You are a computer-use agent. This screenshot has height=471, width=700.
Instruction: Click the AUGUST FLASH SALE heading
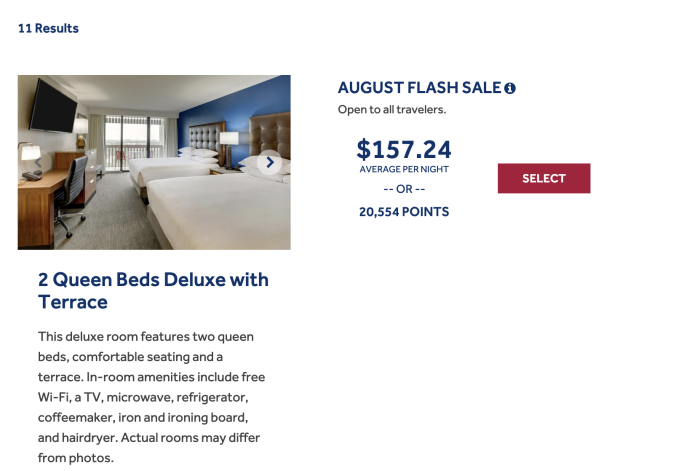click(x=420, y=88)
